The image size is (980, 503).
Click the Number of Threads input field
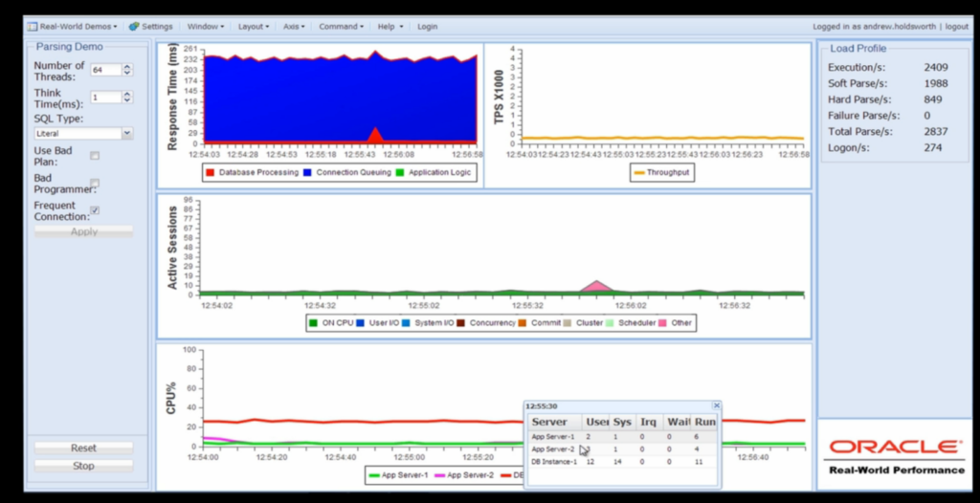105,70
